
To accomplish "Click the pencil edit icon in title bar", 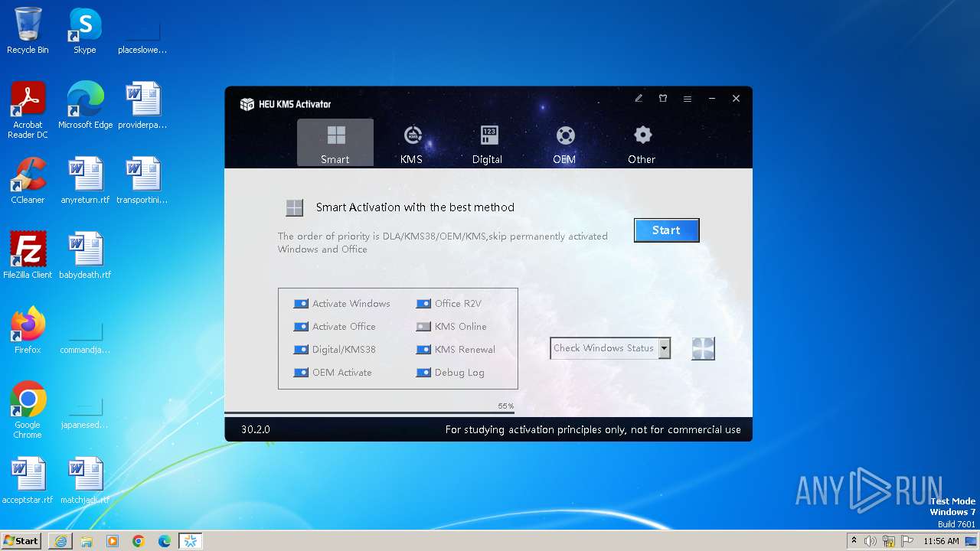I will tap(639, 99).
